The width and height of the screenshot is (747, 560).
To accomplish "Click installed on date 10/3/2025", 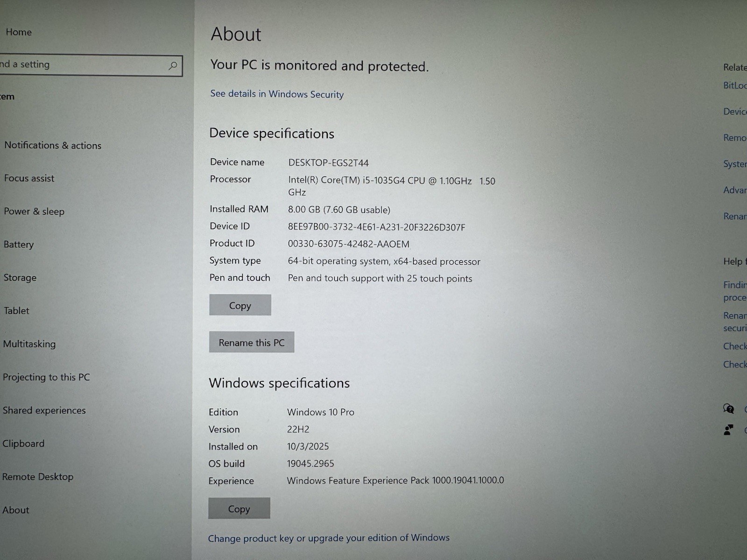I will [x=308, y=447].
